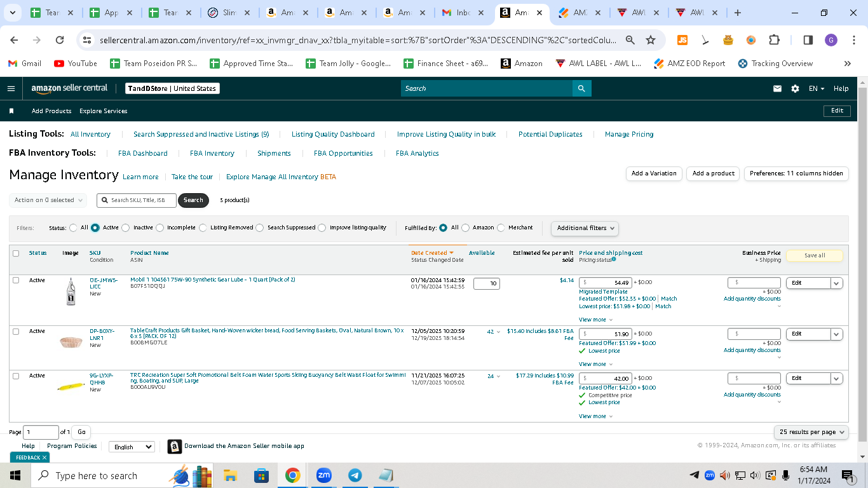Click the SKU search input field
This screenshot has height=488, width=868.
(x=137, y=200)
